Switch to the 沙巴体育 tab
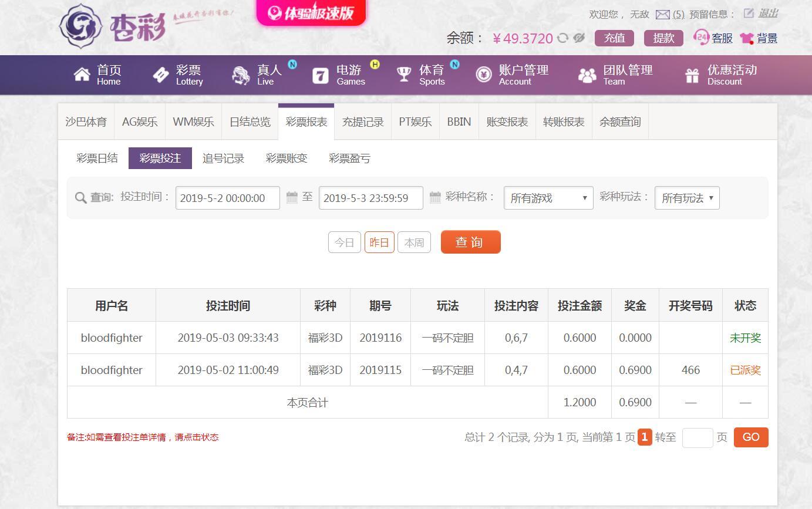Image resolution: width=812 pixels, height=509 pixels. click(86, 122)
